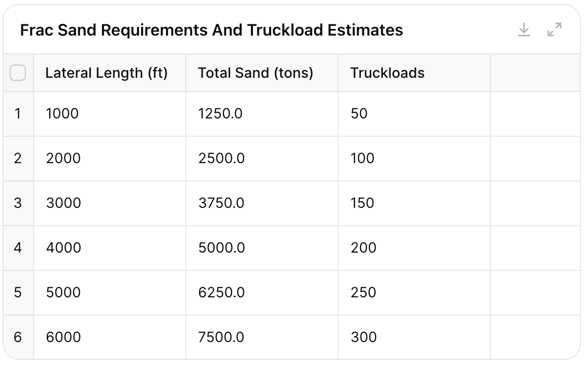
Task: Click the Lateral Length (ft) column header
Action: click(x=106, y=73)
